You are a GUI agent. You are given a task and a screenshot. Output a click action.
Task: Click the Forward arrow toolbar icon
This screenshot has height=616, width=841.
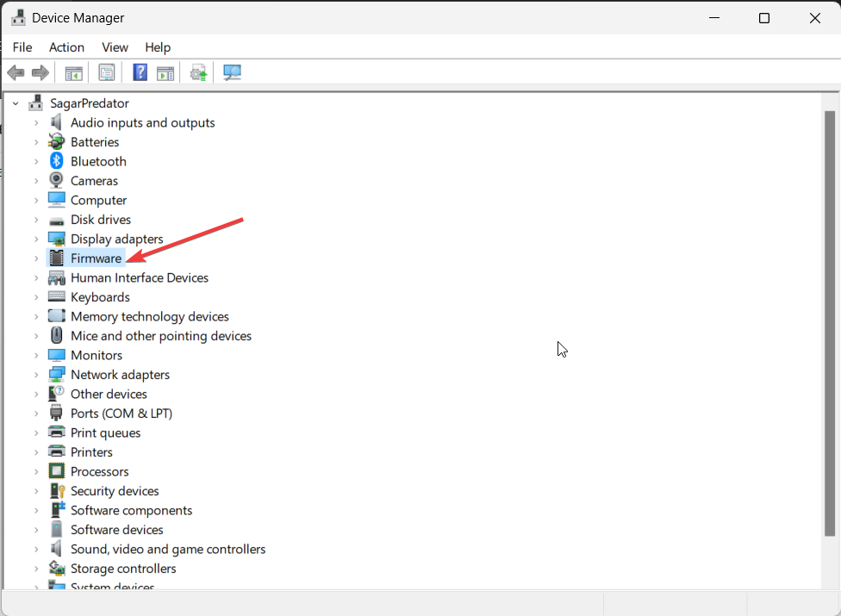pyautogui.click(x=40, y=72)
